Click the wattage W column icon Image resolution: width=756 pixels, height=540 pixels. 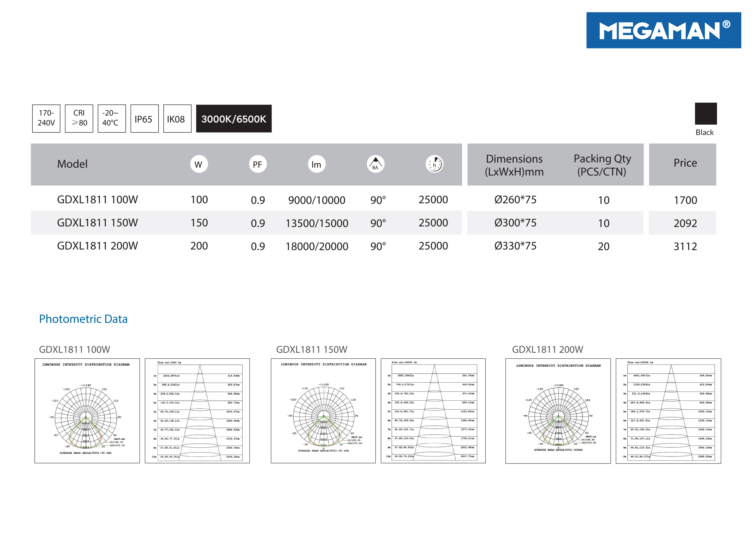(x=199, y=164)
